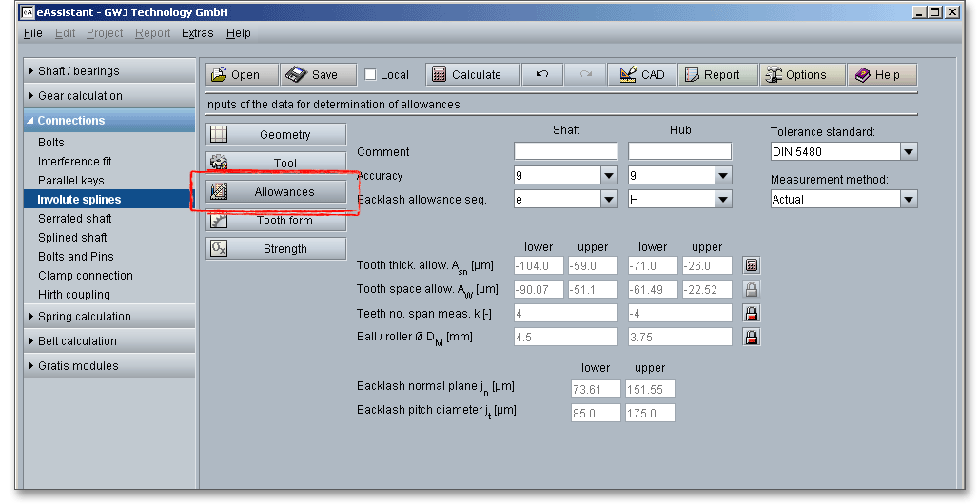Run Calculate from the toolbar
Viewport: 980px width, 504px height.
pyautogui.click(x=472, y=75)
